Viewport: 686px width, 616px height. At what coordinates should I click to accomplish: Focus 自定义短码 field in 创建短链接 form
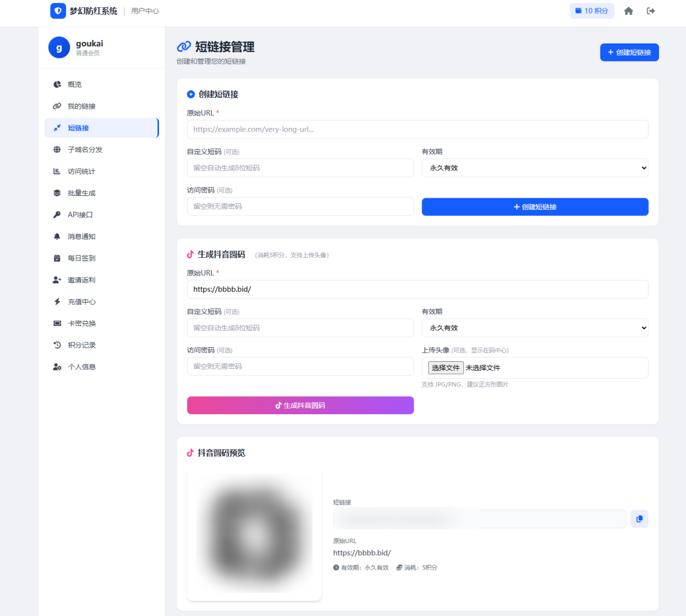click(300, 168)
